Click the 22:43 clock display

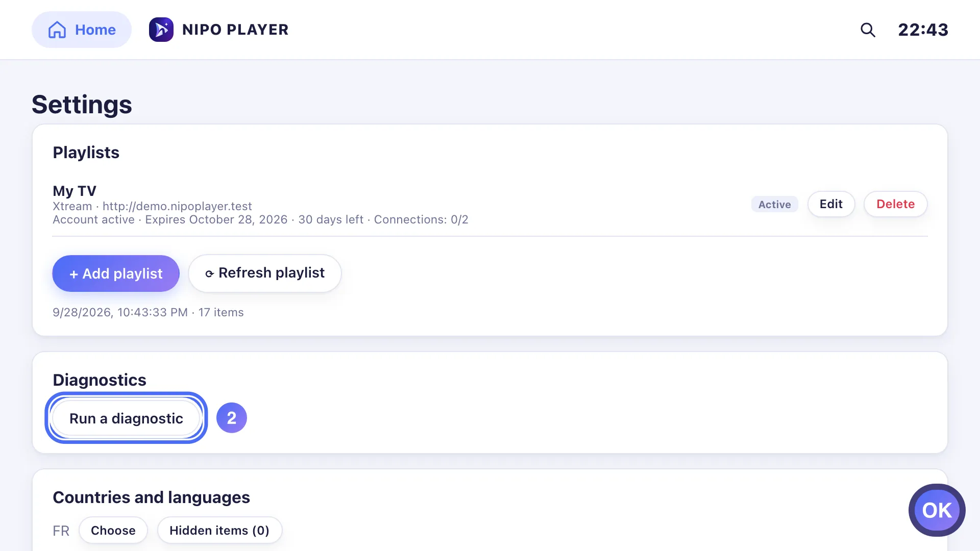click(923, 30)
